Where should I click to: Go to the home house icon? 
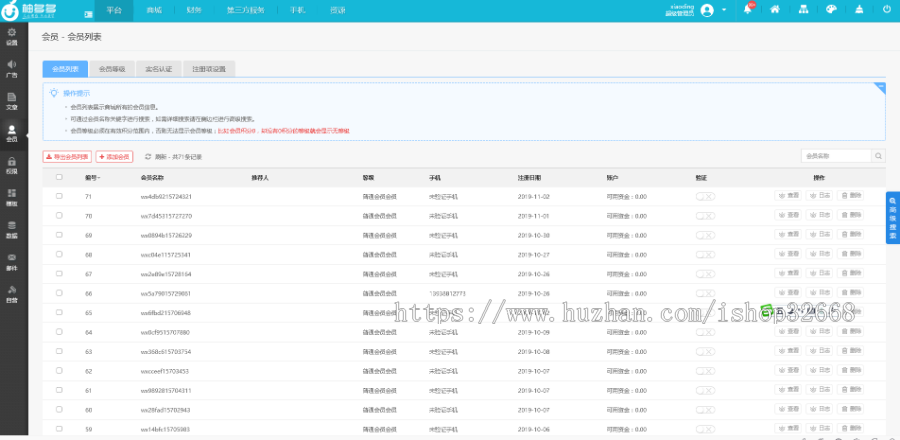[775, 10]
